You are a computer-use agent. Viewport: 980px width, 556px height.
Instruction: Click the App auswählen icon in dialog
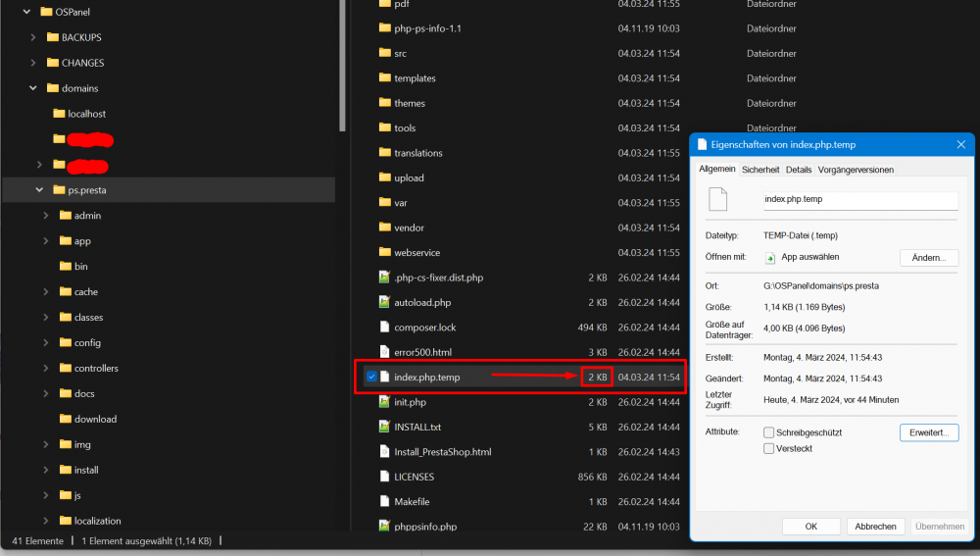(770, 258)
